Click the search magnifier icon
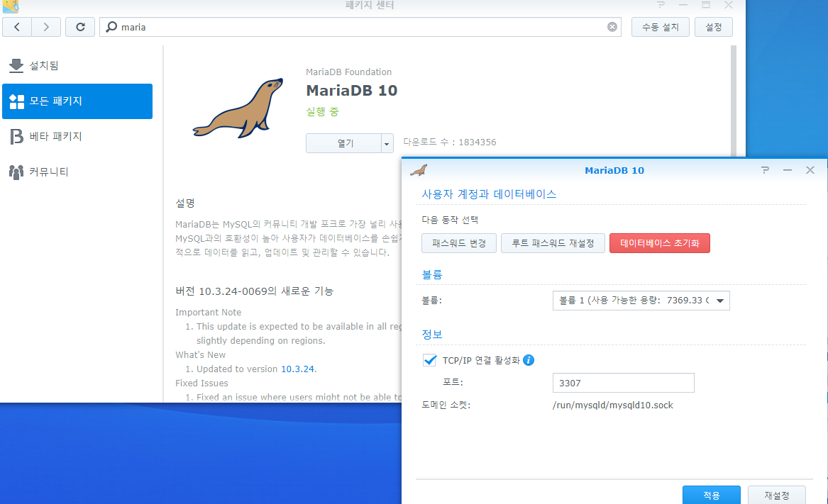Image resolution: width=828 pixels, height=504 pixels. 111,27
